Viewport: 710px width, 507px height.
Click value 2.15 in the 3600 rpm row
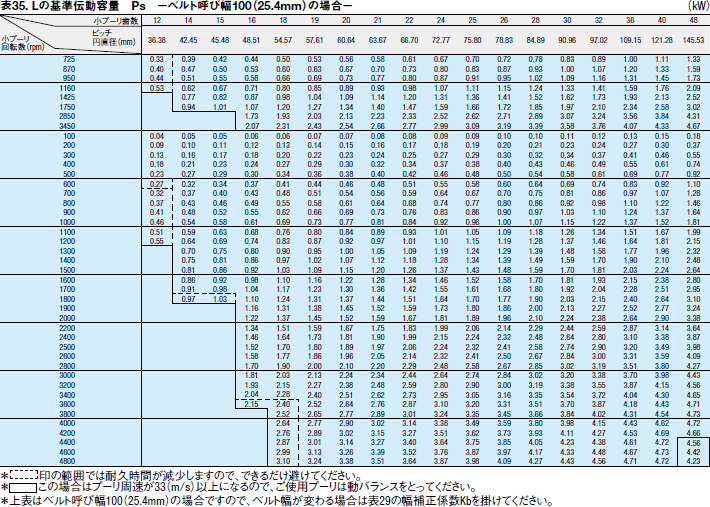(x=251, y=404)
